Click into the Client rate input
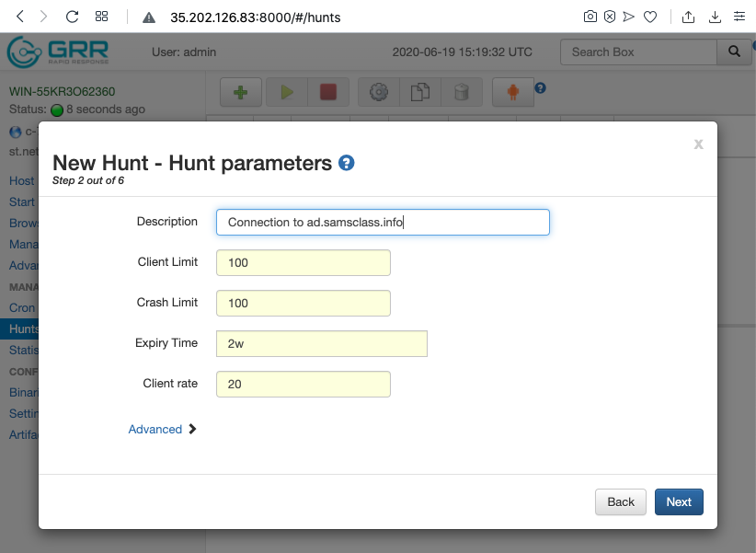The image size is (756, 553). [x=304, y=384]
